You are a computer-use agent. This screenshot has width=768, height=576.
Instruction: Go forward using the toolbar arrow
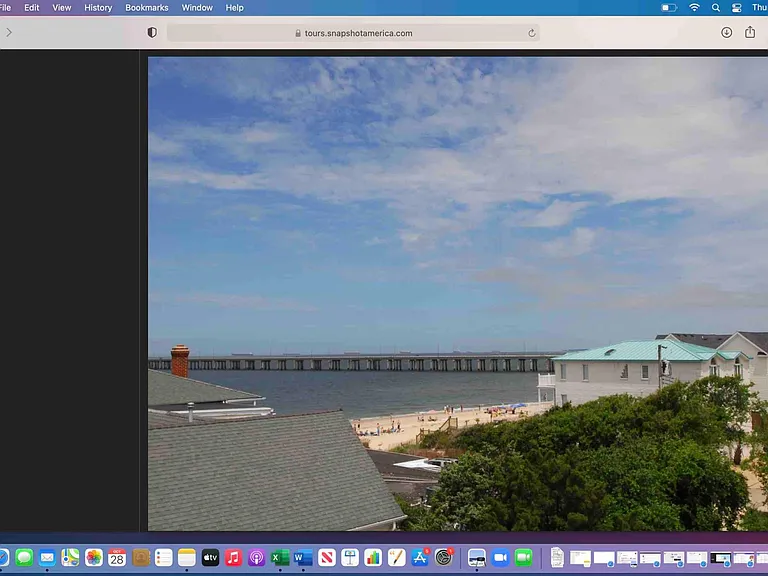[9, 33]
